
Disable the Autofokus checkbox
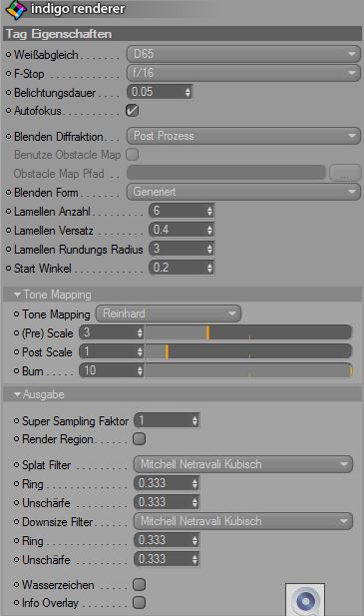click(x=133, y=111)
